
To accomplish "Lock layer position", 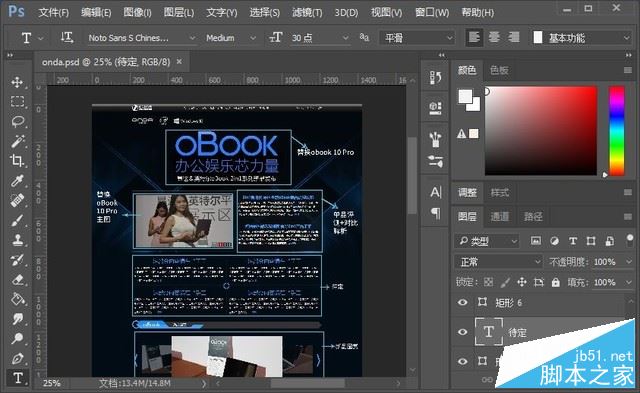I will (522, 282).
